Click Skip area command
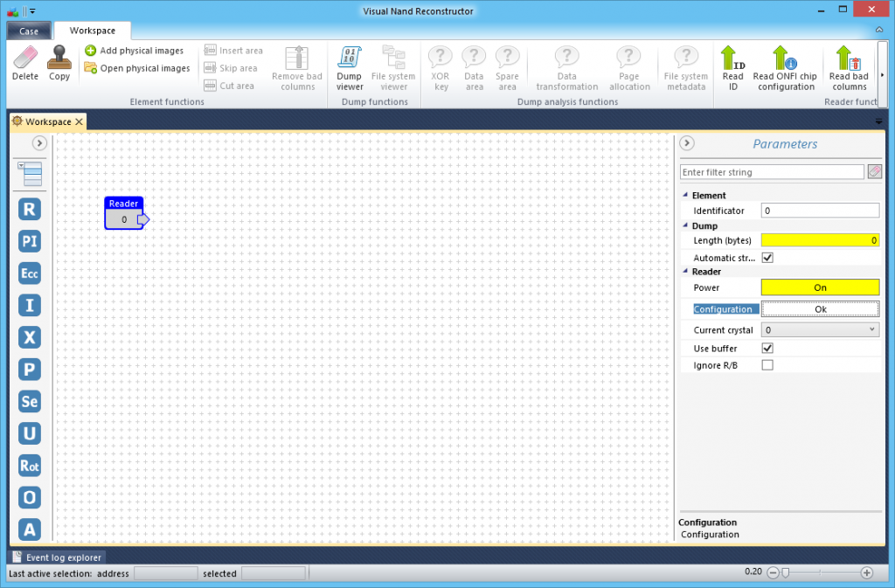 [231, 68]
